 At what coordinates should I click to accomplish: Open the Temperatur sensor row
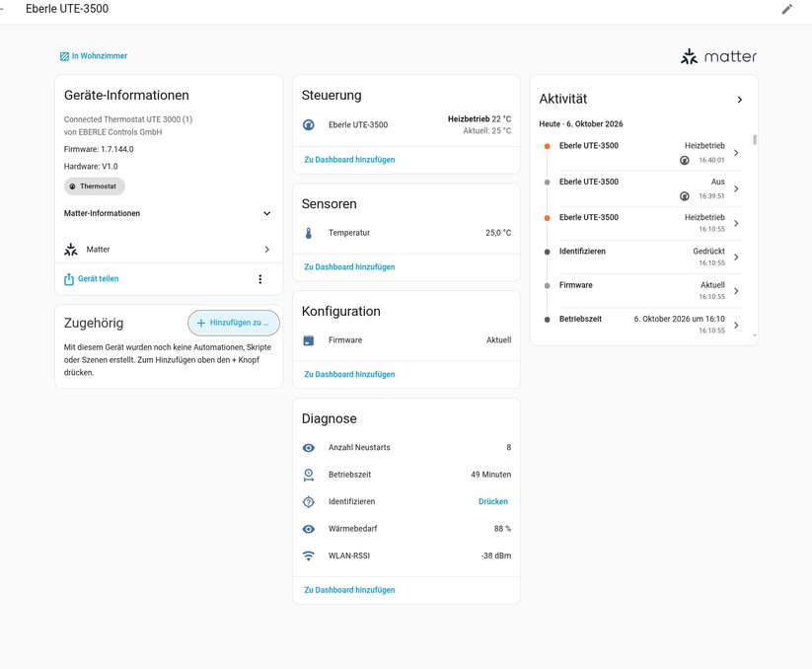pyautogui.click(x=406, y=233)
